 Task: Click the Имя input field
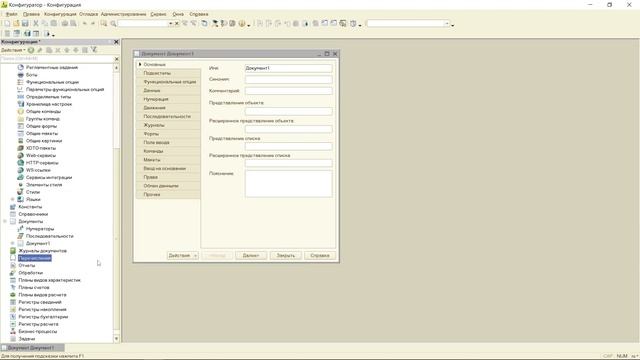[289, 68]
